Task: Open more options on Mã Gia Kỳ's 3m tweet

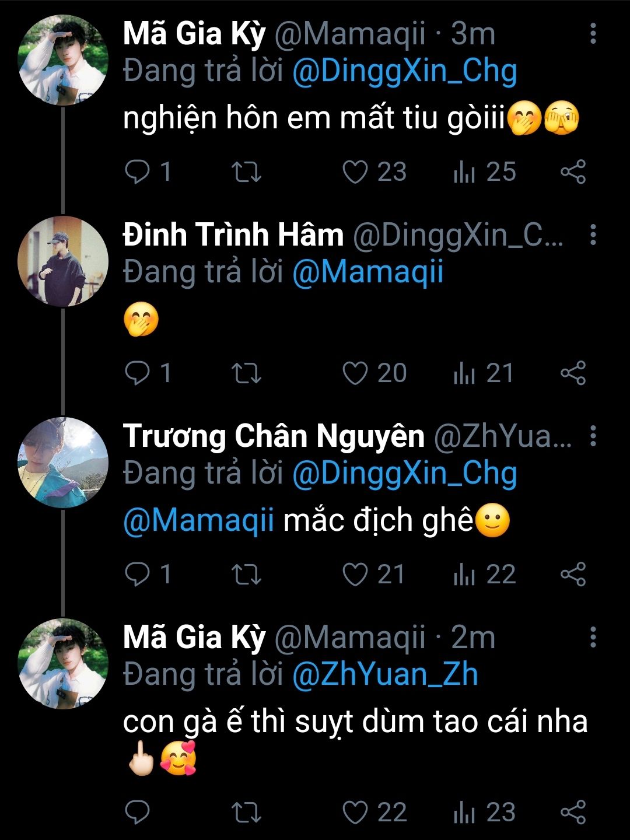Action: pos(593,34)
